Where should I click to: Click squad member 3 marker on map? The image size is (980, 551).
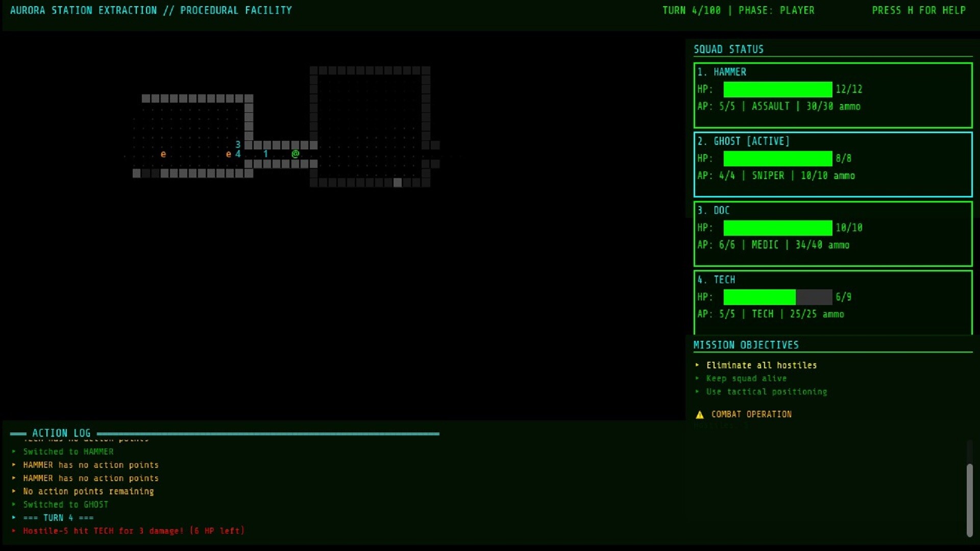click(x=238, y=144)
